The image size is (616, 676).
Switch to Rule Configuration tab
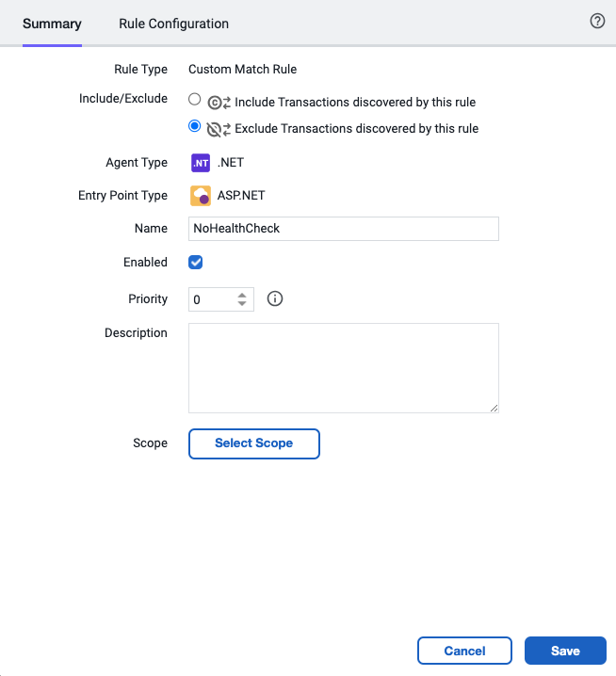click(x=174, y=24)
